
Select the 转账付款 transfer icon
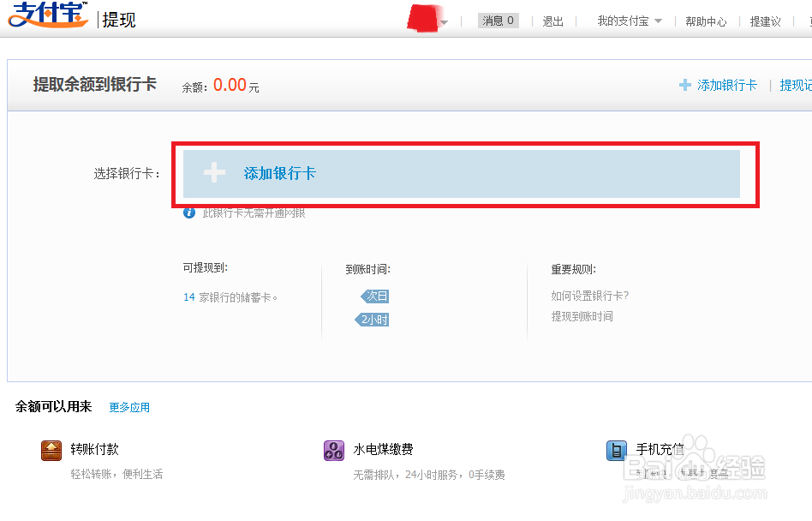pos(51,449)
